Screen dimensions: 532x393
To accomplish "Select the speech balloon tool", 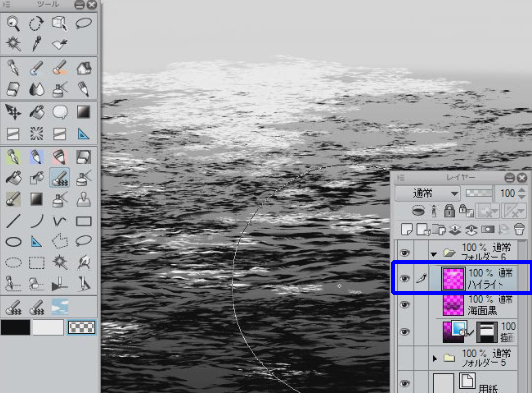I will click(60, 112).
